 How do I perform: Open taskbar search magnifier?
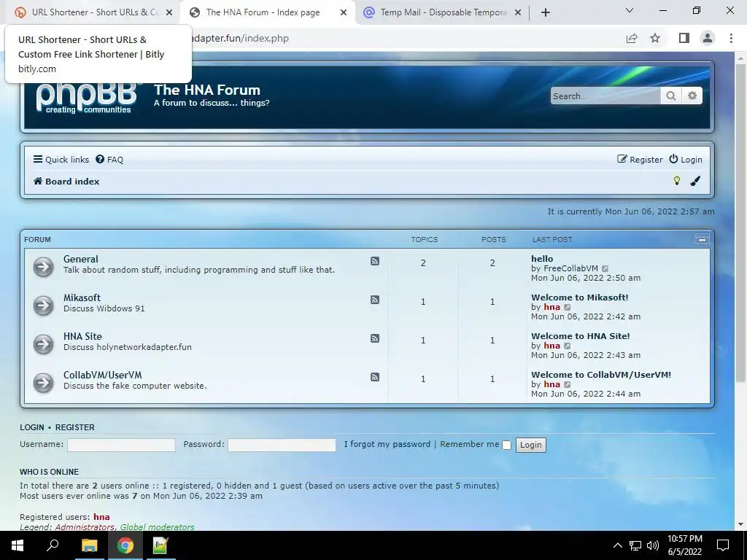coord(53,545)
